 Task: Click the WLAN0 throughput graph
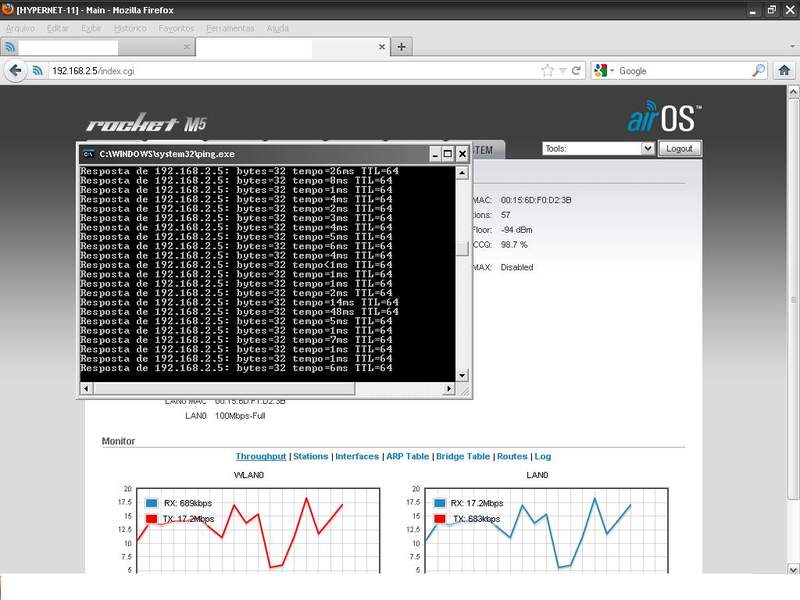258,530
